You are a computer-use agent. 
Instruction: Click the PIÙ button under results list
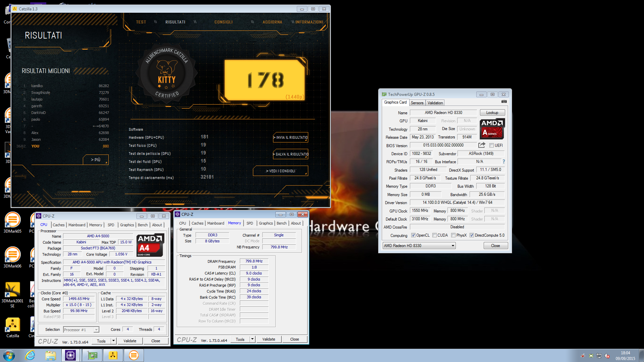click(x=96, y=160)
